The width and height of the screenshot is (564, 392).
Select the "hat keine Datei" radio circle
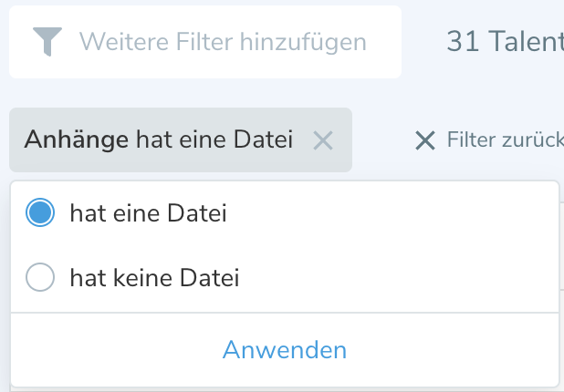[x=41, y=277]
